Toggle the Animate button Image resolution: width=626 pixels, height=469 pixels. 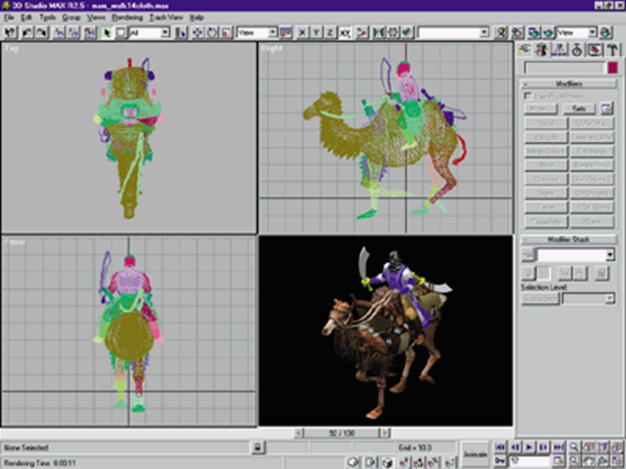(473, 451)
